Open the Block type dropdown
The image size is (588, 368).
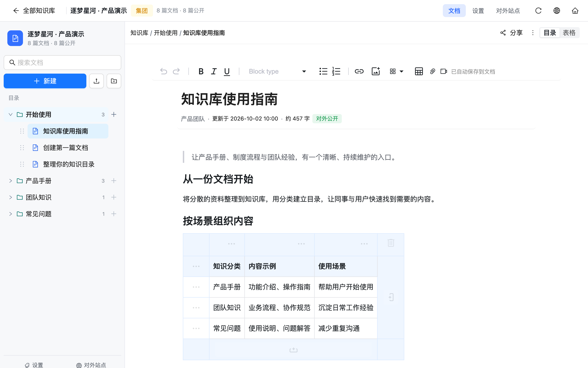click(277, 71)
